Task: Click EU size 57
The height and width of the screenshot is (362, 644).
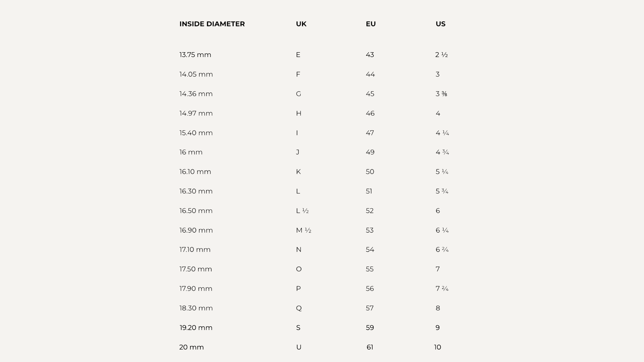Action: click(x=370, y=308)
